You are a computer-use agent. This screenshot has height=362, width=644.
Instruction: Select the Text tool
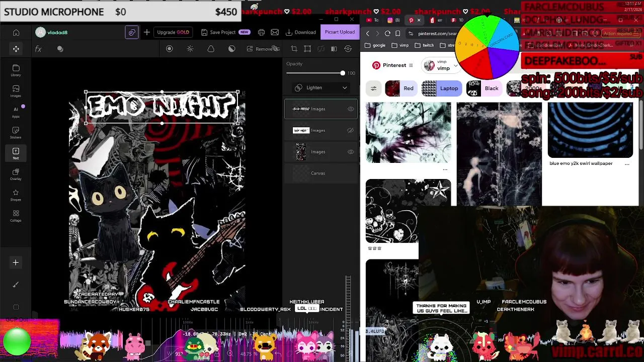point(16,154)
